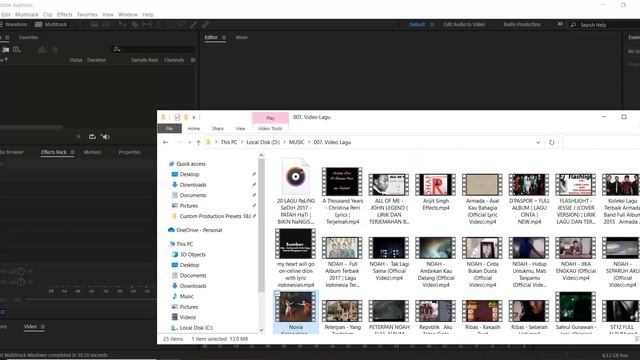Select the Razor tool in Audition toolbar
This screenshot has height=360, width=640.
pyautogui.click(x=134, y=24)
